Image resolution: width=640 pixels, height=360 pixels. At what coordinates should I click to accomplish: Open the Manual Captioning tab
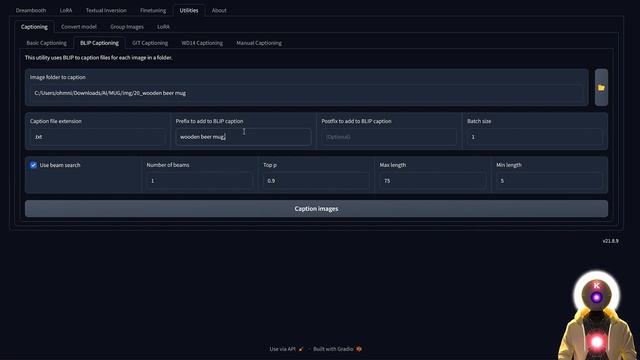259,43
